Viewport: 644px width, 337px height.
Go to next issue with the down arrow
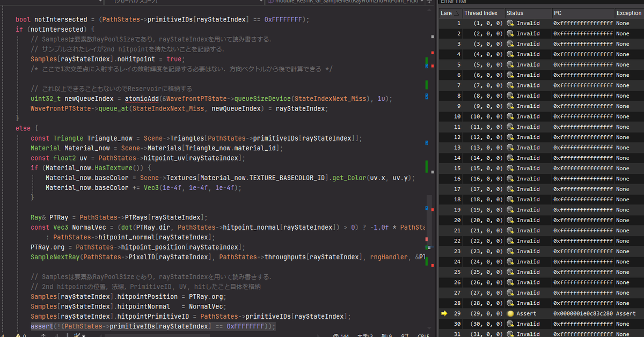(57, 334)
